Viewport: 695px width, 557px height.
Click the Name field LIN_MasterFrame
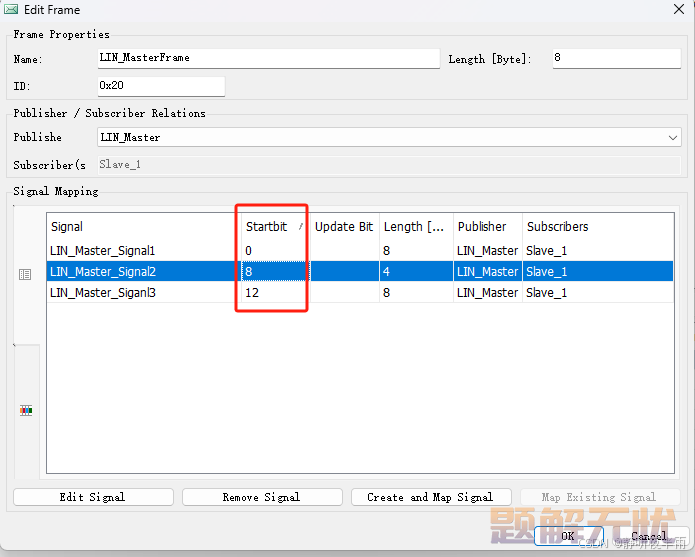point(269,58)
